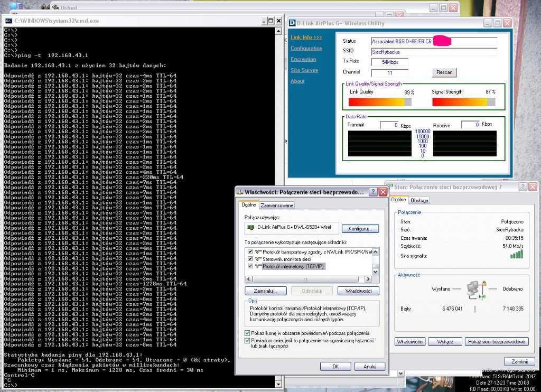Viewport: 541px width, 392px height.
Task: Click the Transmit Kbps value field
Action: (x=389, y=125)
